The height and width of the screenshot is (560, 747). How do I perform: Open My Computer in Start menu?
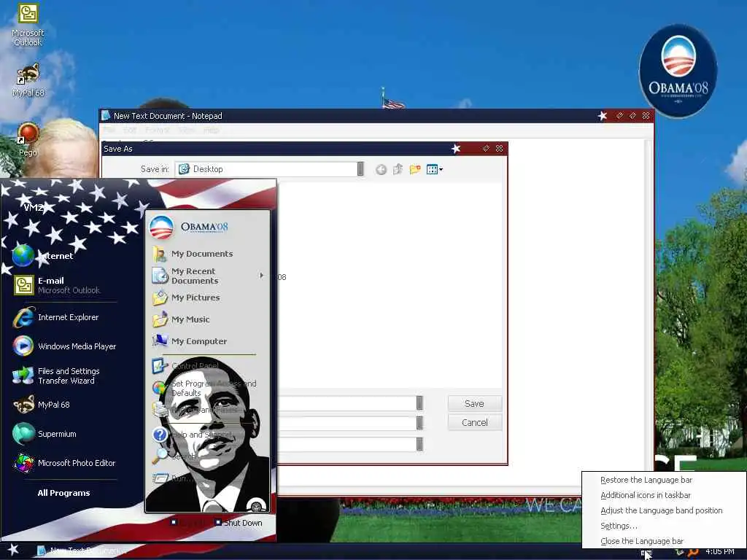[x=190, y=341]
